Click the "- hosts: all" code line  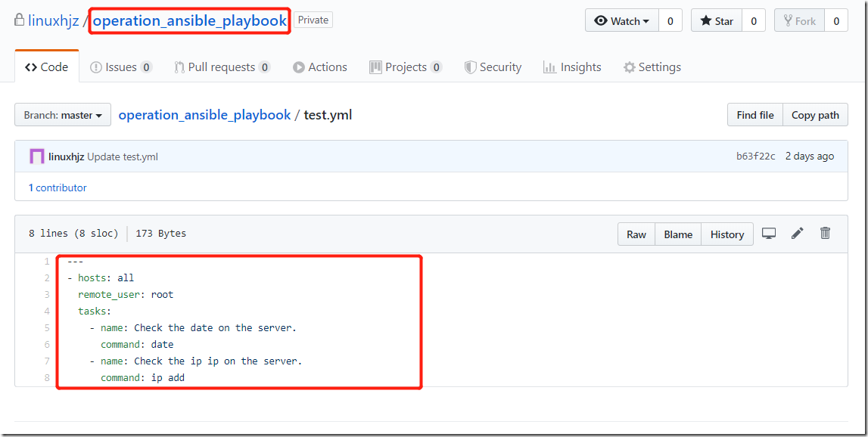[x=100, y=277]
